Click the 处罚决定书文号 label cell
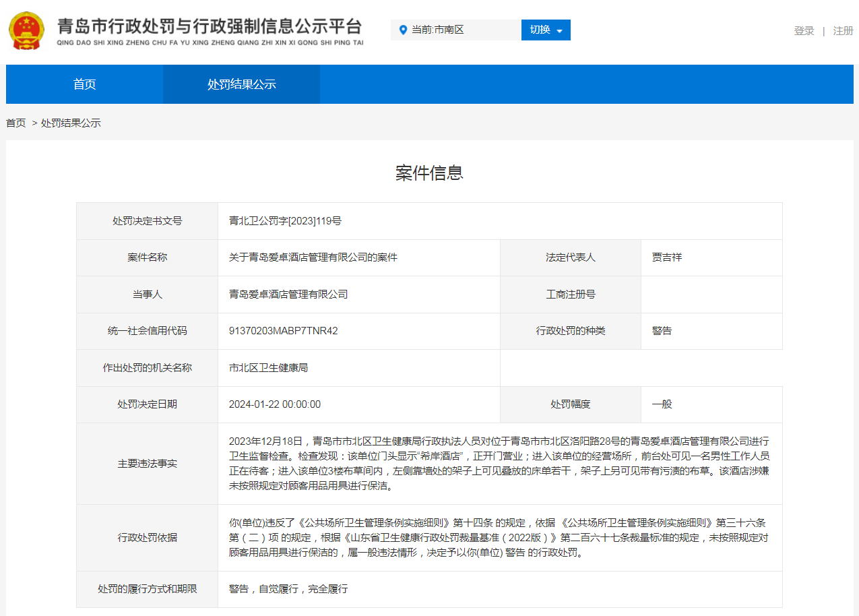859x616 pixels. tap(148, 221)
